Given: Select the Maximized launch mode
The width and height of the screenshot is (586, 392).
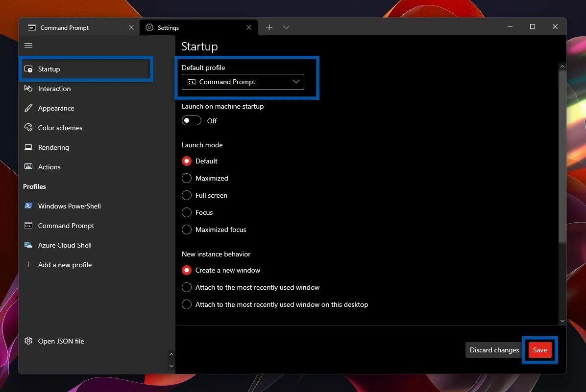Looking at the screenshot, I should [x=187, y=178].
